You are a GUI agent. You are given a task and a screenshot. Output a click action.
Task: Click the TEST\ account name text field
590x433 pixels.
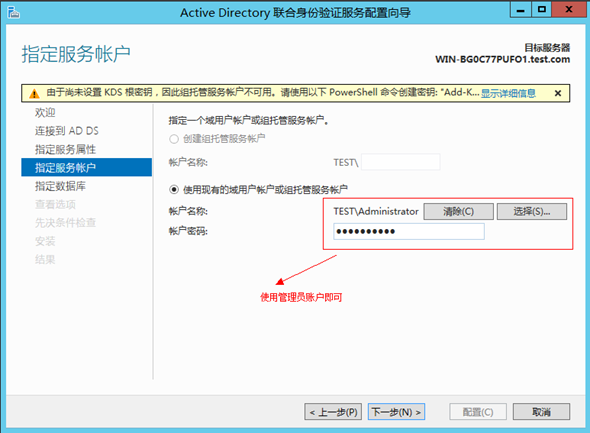click(401, 162)
